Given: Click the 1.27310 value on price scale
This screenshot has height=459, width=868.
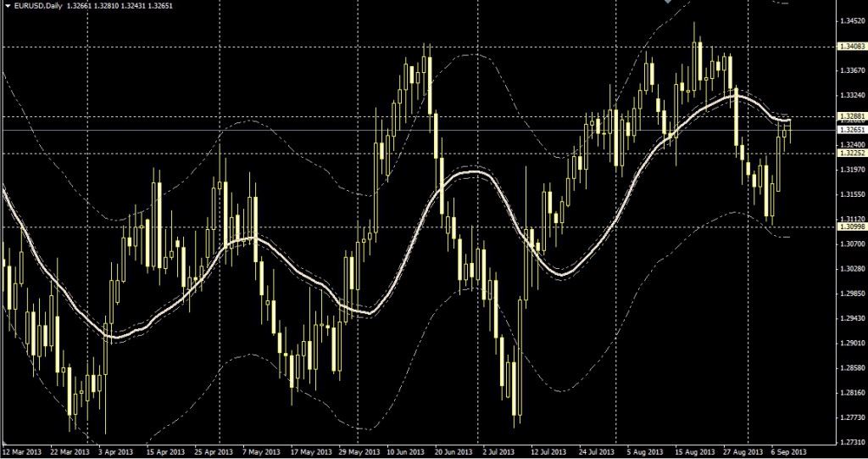Looking at the screenshot, I should [850, 442].
